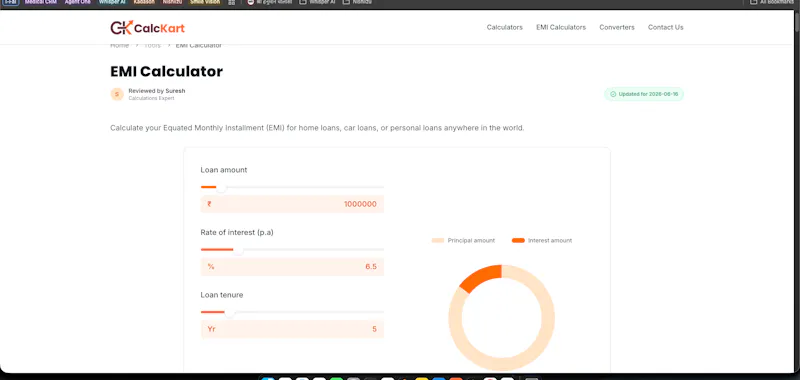Click the 'Reviewed by Suresh' text

157,91
